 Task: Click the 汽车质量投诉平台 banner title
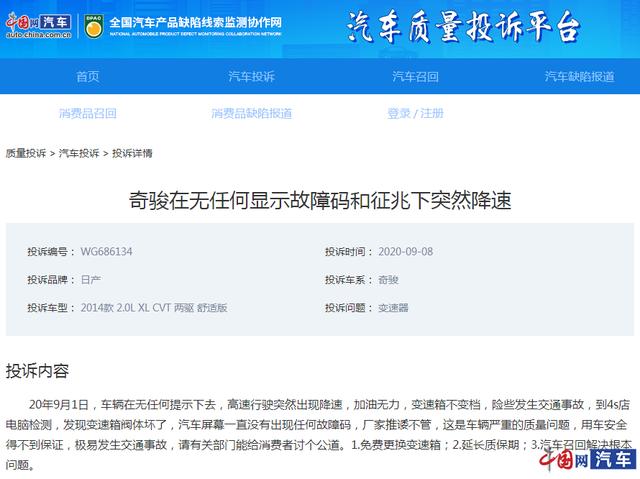pos(463,27)
